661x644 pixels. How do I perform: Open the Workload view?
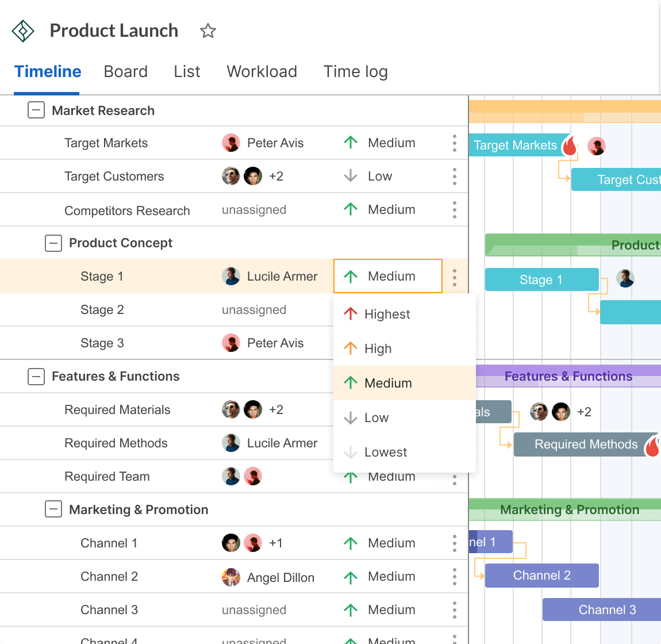[x=262, y=71]
